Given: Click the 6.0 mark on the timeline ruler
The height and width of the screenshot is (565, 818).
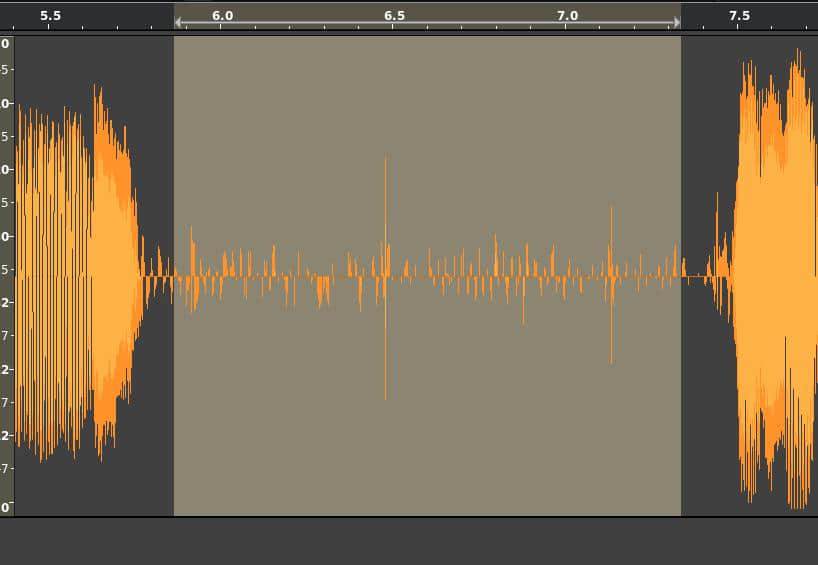Looking at the screenshot, I should click(x=222, y=16).
